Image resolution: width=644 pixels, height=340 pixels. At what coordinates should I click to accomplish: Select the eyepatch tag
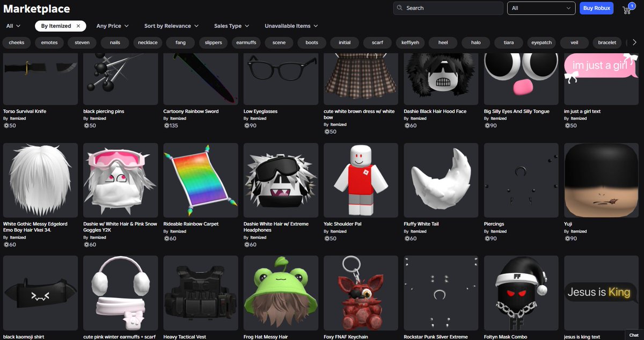(x=541, y=42)
